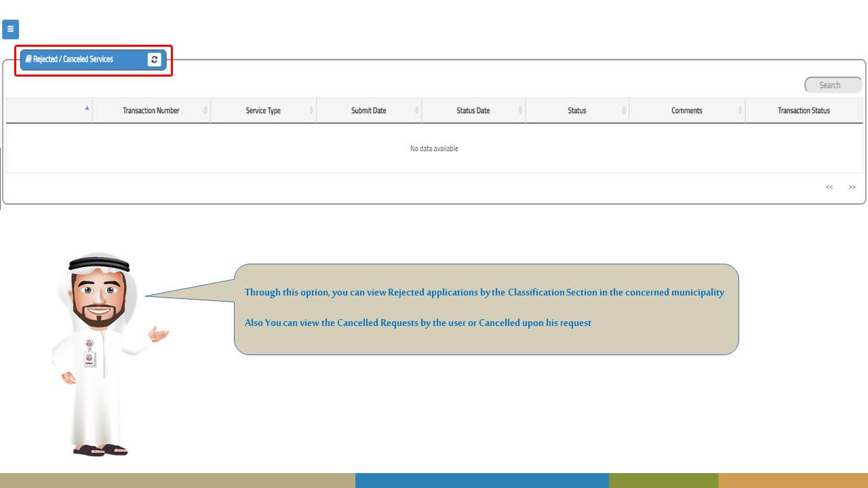Select the Rejected / Canceled Services panel title

[x=73, y=60]
